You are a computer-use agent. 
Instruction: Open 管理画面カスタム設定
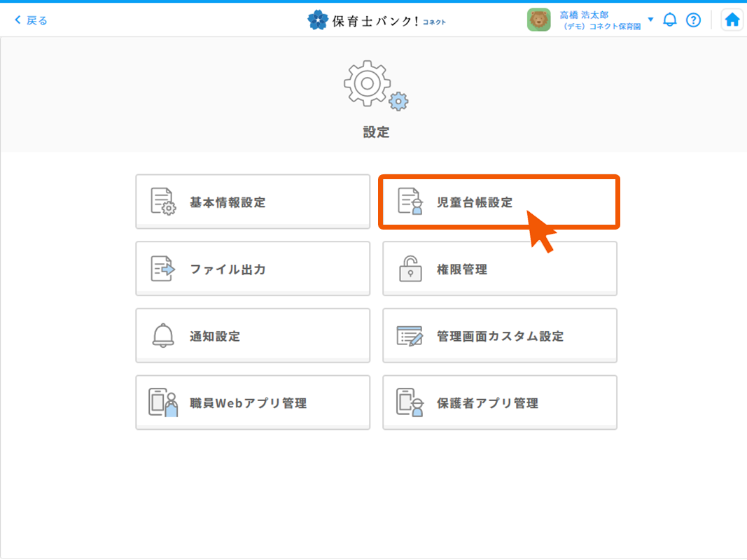point(499,336)
